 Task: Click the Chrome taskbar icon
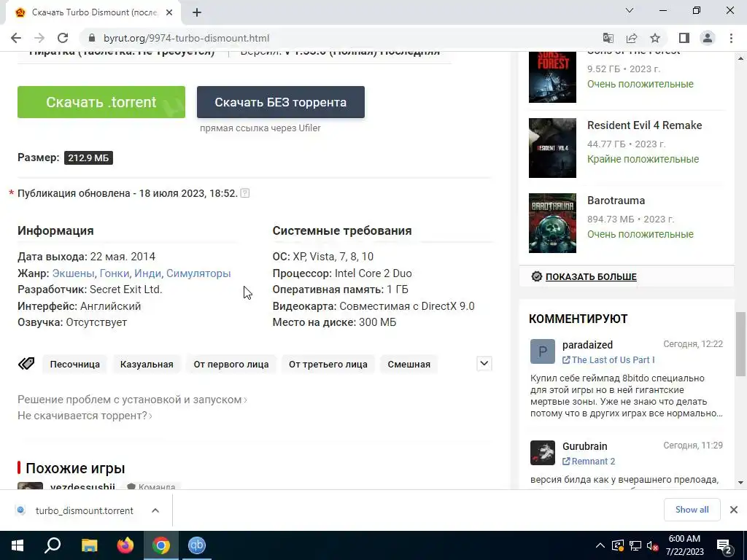(161, 545)
